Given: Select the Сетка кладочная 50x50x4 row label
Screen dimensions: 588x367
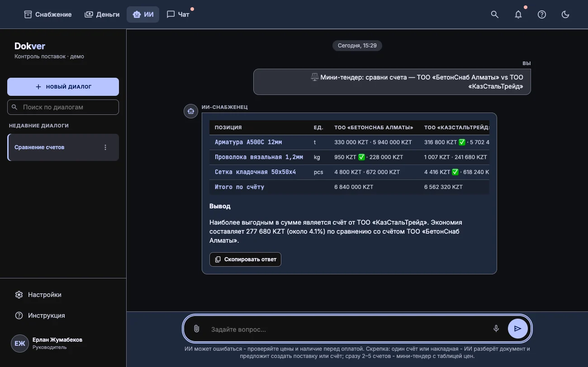Looking at the screenshot, I should click(255, 172).
